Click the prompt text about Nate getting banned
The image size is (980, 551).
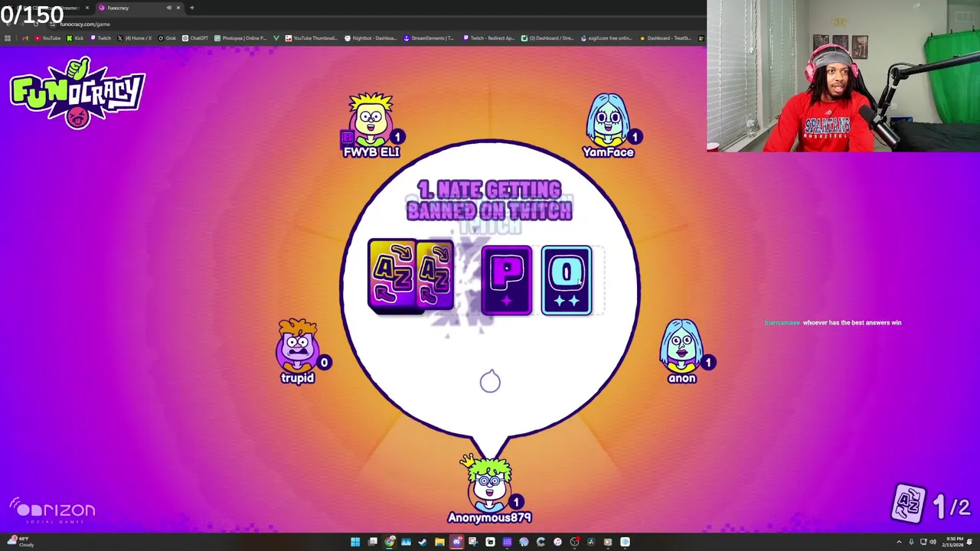[x=489, y=201]
